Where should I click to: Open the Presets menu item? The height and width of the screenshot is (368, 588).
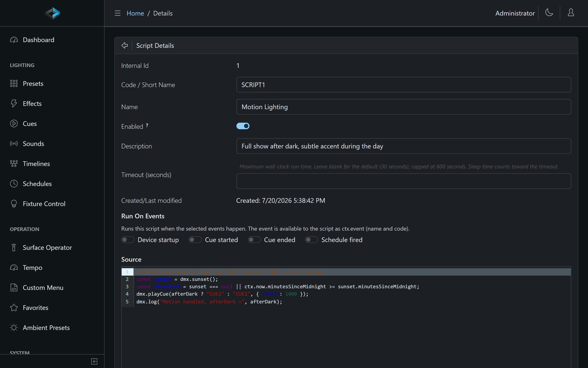click(x=52, y=83)
